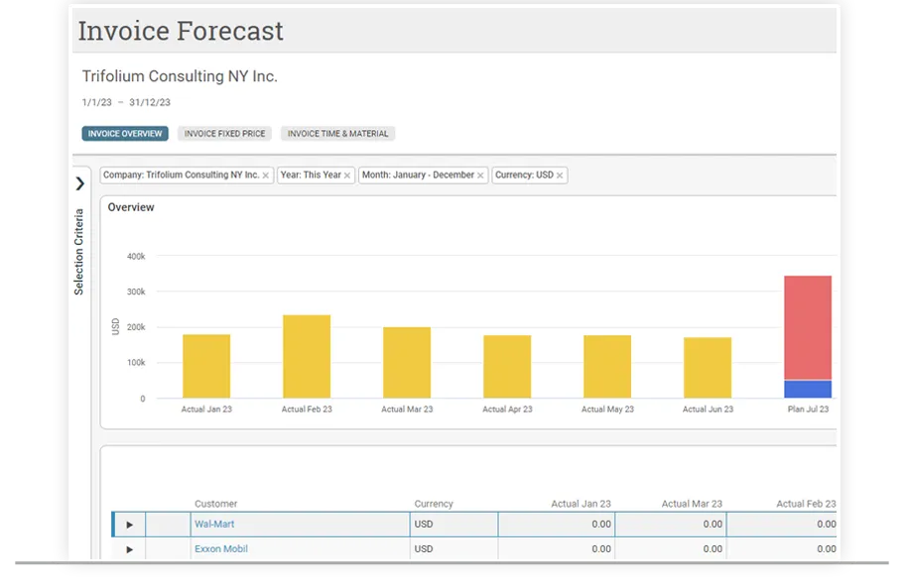
Task: Sort by the Currency column header
Action: (x=434, y=504)
